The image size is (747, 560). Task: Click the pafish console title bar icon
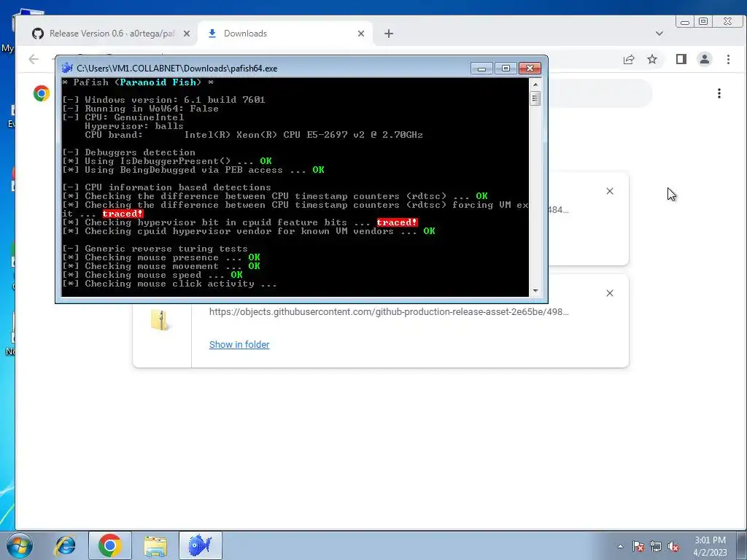coord(67,68)
